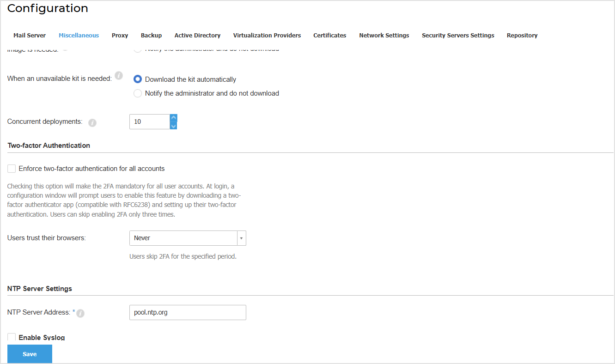
Task: Click inside the NTP Server Address field
Action: [x=188, y=312]
